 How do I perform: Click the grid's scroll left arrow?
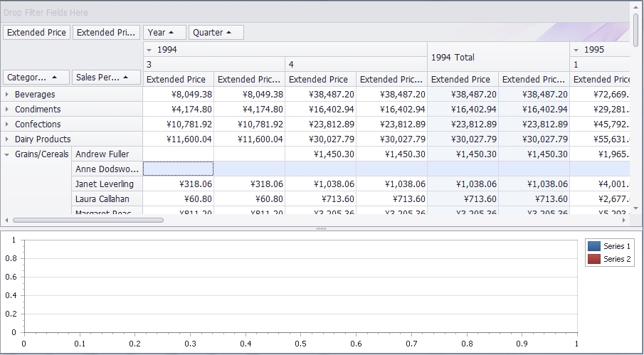tap(6, 220)
